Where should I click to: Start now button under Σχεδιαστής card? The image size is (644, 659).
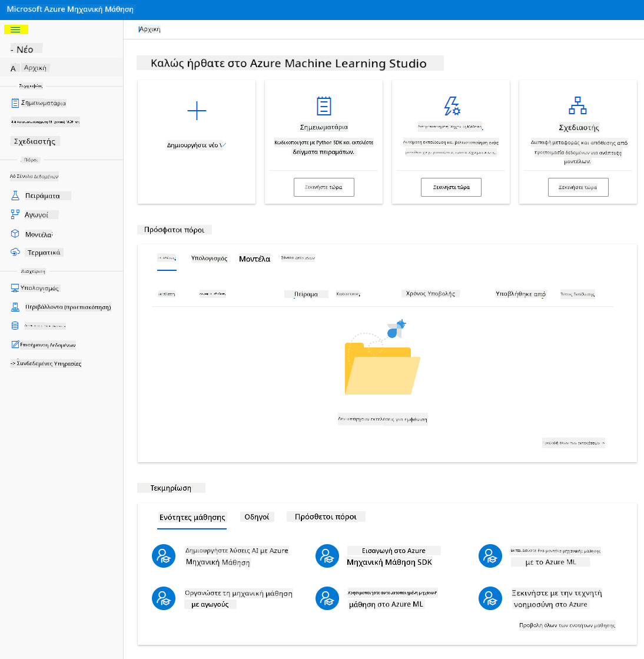578,187
